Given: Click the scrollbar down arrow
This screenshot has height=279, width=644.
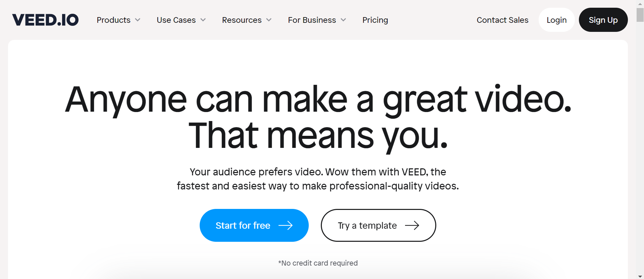Looking at the screenshot, I should pyautogui.click(x=640, y=276).
